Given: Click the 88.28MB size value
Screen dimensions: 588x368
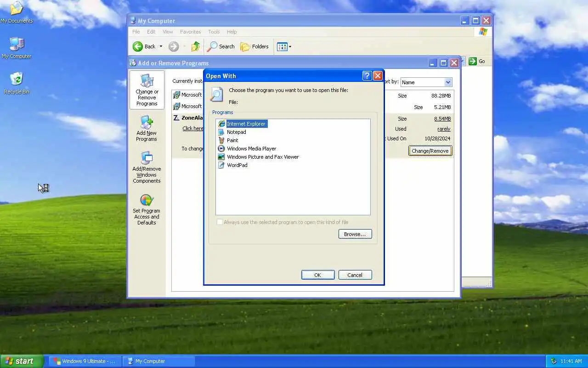Looking at the screenshot, I should [441, 96].
